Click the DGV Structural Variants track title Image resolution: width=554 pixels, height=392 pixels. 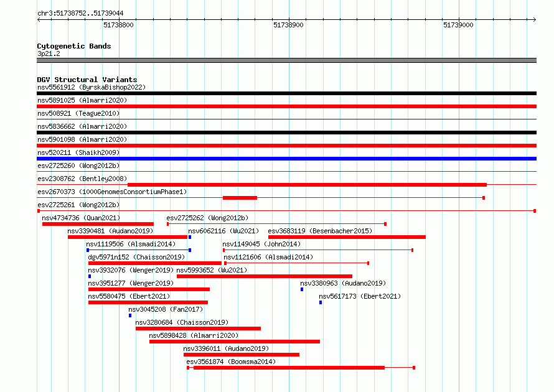(x=87, y=80)
